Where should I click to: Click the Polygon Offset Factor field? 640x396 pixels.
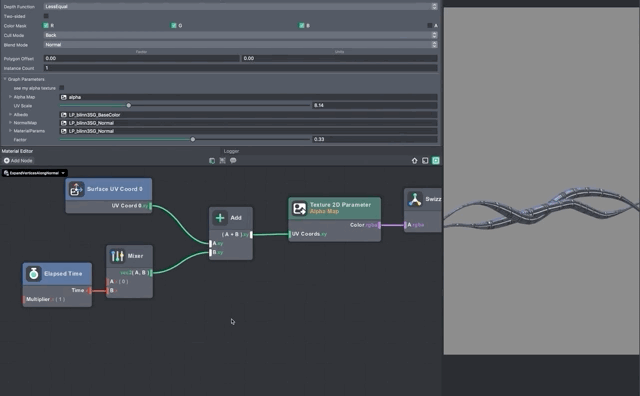click(x=142, y=58)
